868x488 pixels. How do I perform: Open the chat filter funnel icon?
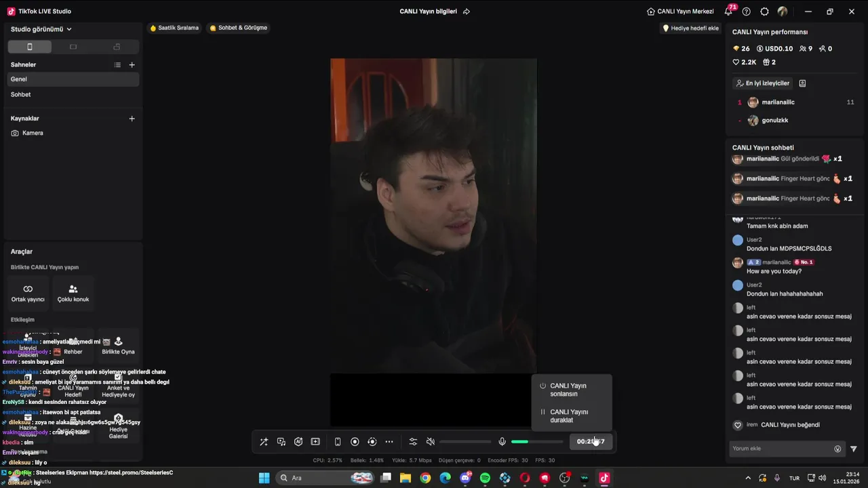click(854, 449)
